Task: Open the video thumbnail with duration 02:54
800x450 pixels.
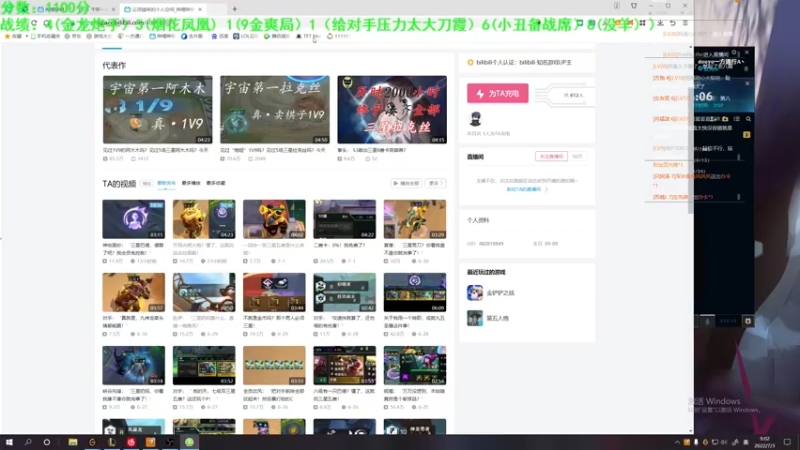Action: 415,366
